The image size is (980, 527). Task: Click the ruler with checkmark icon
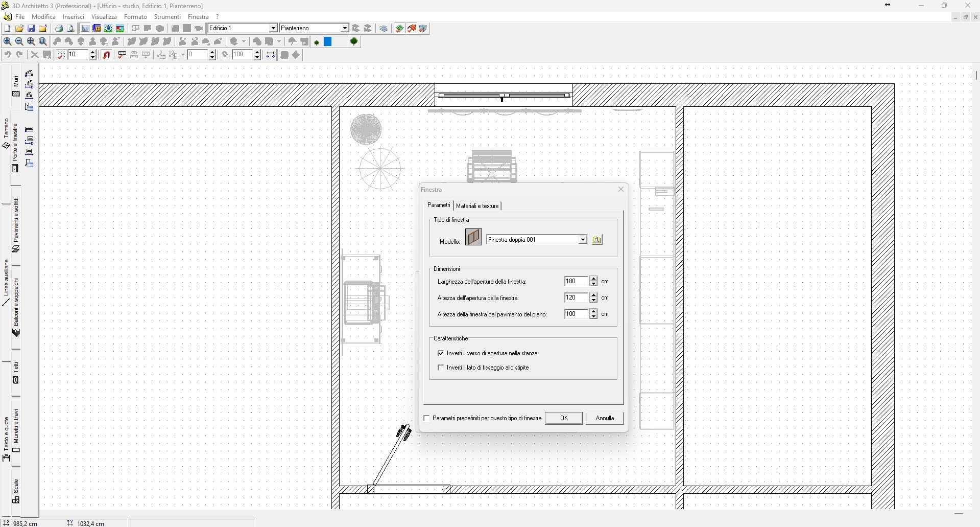(x=122, y=55)
